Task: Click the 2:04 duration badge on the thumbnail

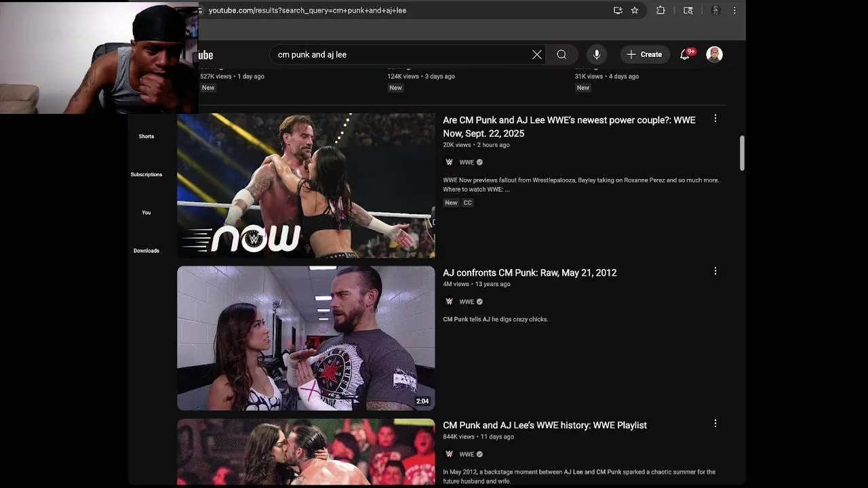Action: click(422, 401)
